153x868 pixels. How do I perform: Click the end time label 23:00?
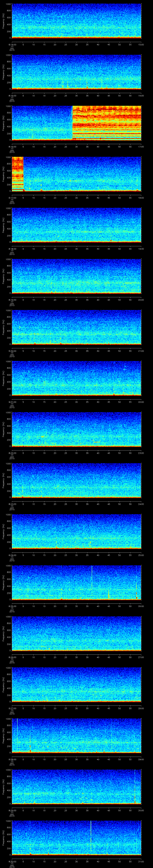[x=141, y=453]
